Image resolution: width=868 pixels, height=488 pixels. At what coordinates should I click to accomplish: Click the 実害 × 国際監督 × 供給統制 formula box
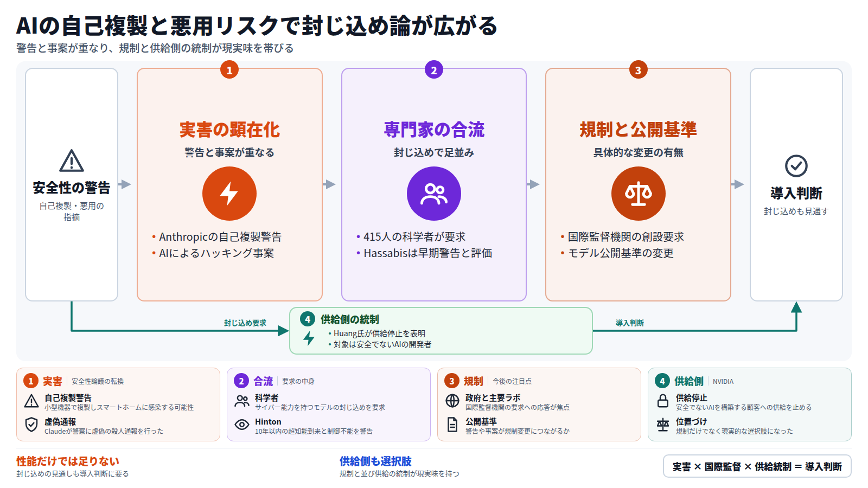pyautogui.click(x=757, y=466)
